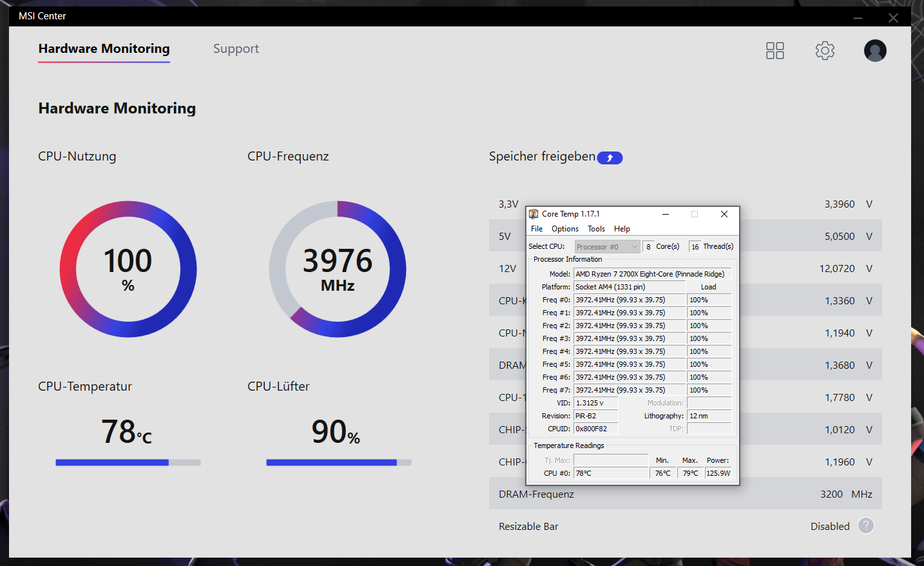This screenshot has height=566, width=924.
Task: Click the CPU-Temperatur label
Action: pos(85,386)
